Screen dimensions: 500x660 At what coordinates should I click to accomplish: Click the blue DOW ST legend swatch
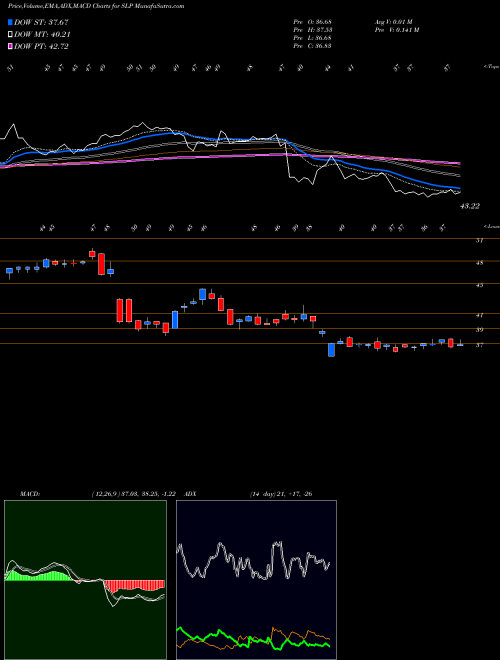(x=10, y=22)
